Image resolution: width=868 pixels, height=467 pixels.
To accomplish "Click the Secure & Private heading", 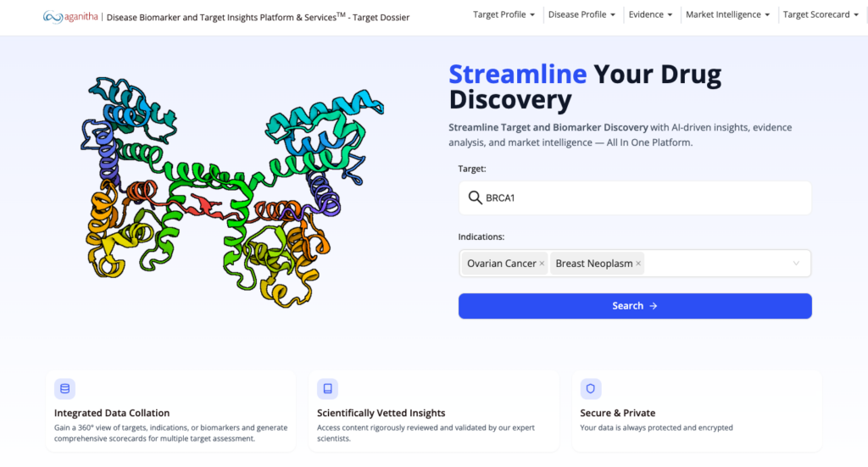I will pos(617,413).
